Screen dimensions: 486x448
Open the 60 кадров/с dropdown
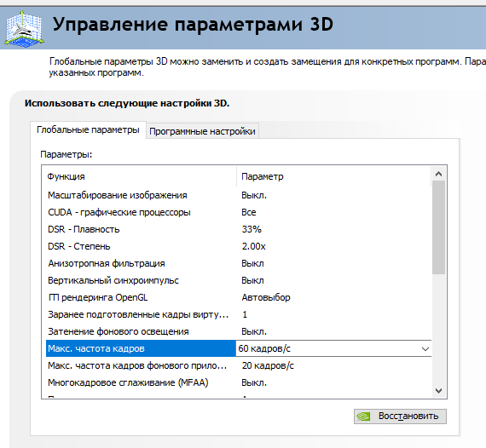tap(333, 348)
